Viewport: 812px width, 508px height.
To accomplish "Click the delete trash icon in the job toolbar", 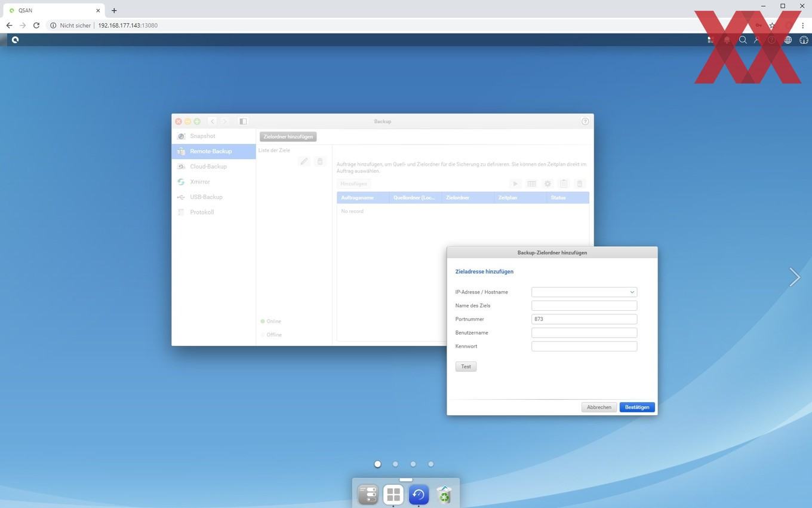I will click(580, 183).
